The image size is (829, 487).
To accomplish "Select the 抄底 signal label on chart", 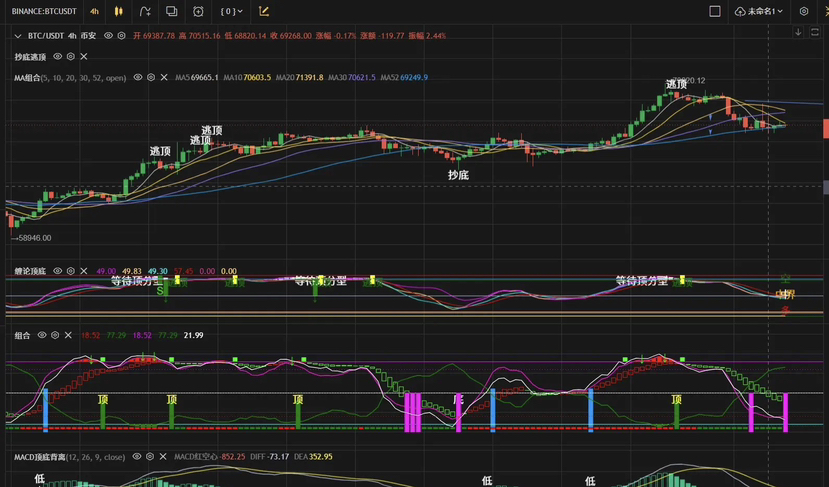I will coord(458,175).
